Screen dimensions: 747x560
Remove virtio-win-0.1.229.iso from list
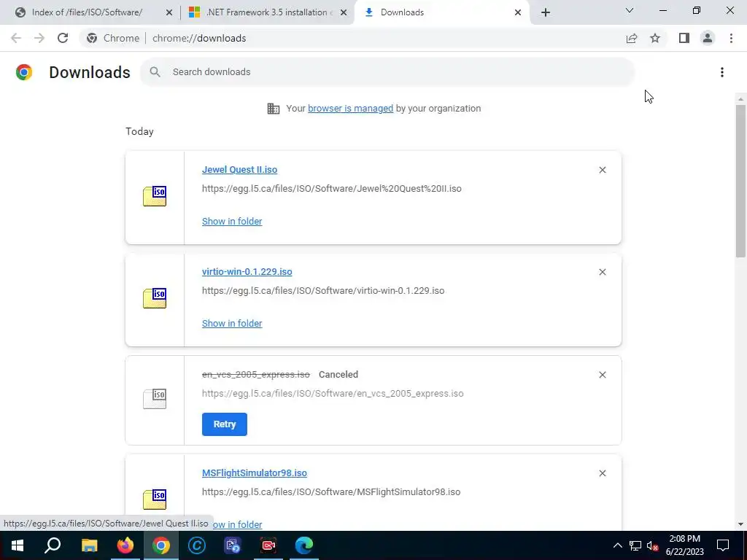click(602, 272)
